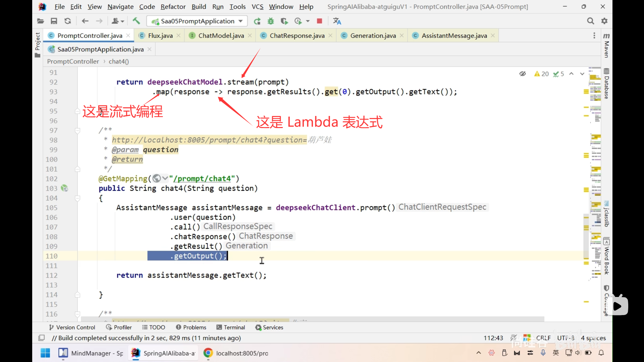Click the Debug bug icon
Viewport: 644px width, 362px height.
(x=271, y=21)
